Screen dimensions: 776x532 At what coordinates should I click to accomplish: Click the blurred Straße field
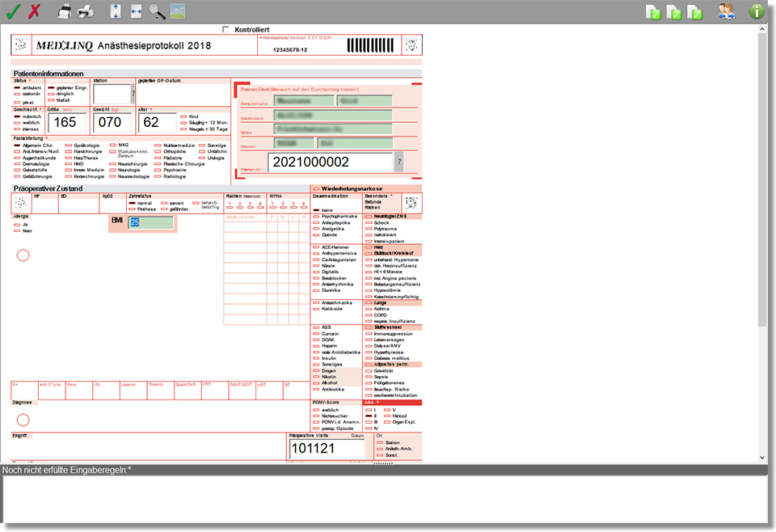point(333,129)
